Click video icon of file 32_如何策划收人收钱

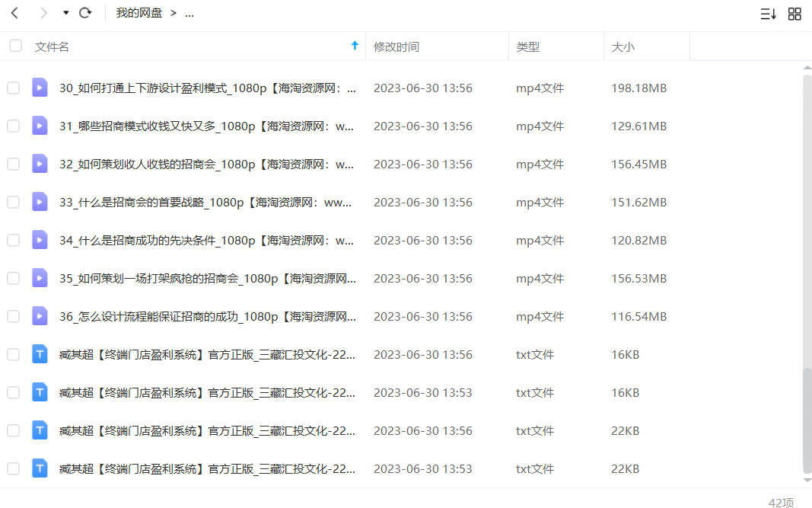point(40,164)
